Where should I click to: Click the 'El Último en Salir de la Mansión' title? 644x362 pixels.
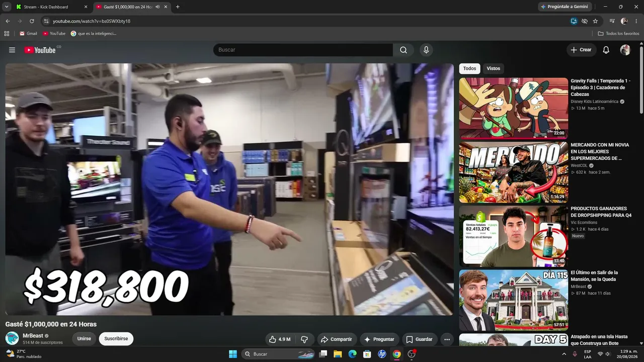[594, 276]
